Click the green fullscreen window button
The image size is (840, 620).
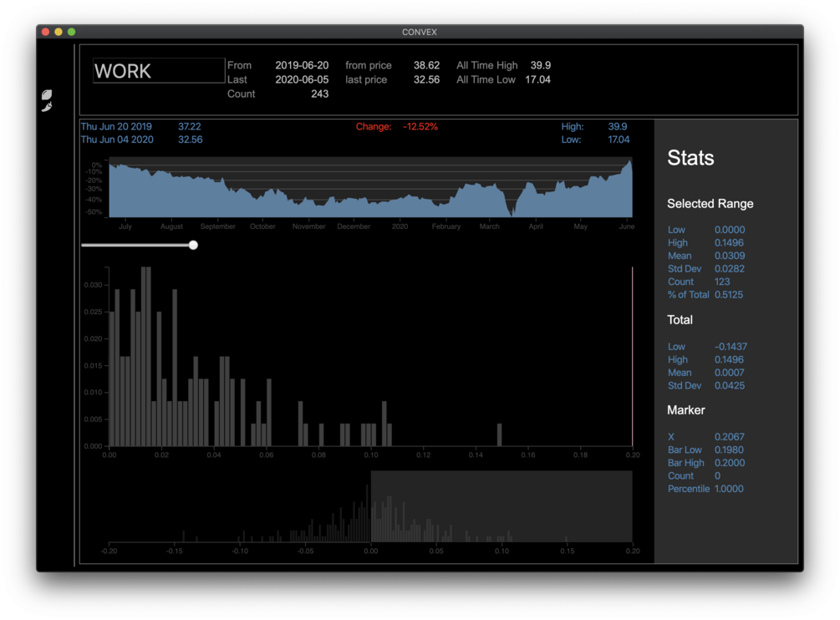tap(71, 32)
